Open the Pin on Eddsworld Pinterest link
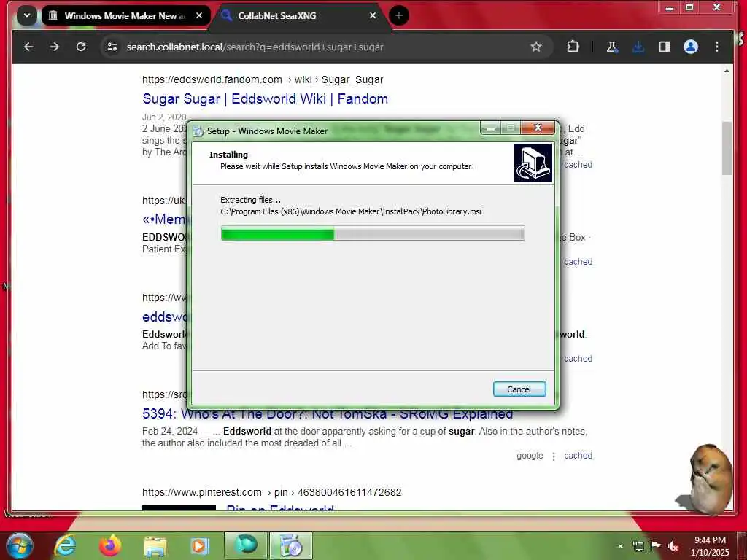This screenshot has width=747, height=560. pyautogui.click(x=279, y=508)
